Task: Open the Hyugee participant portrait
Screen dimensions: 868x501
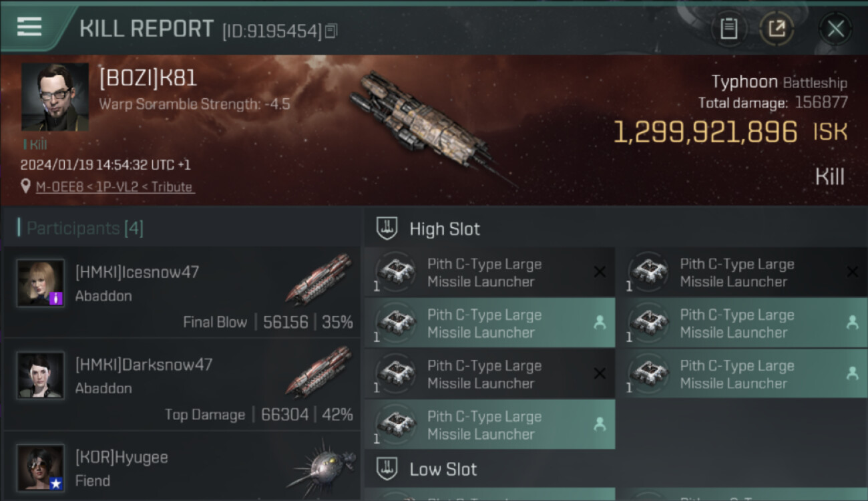Action: 41,468
